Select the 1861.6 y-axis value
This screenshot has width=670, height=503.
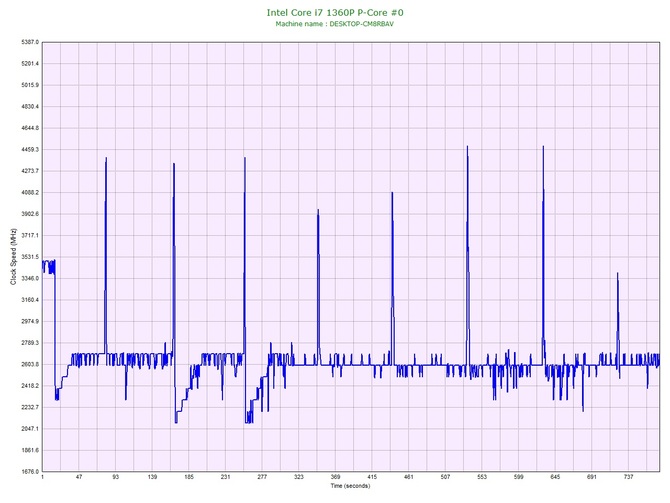[30, 450]
